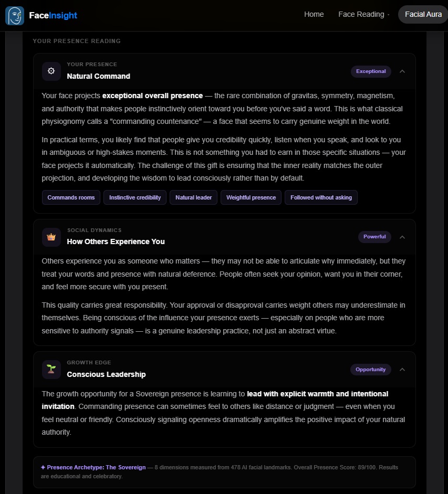This screenshot has width=448, height=494.
Task: Click the Presence Archetype: The Sovereign text
Action: (96, 467)
